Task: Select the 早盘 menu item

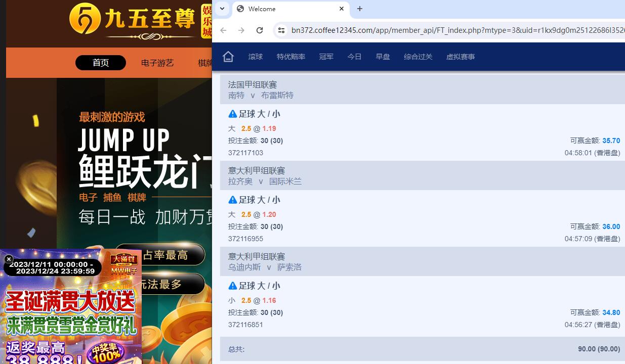Action: [383, 57]
